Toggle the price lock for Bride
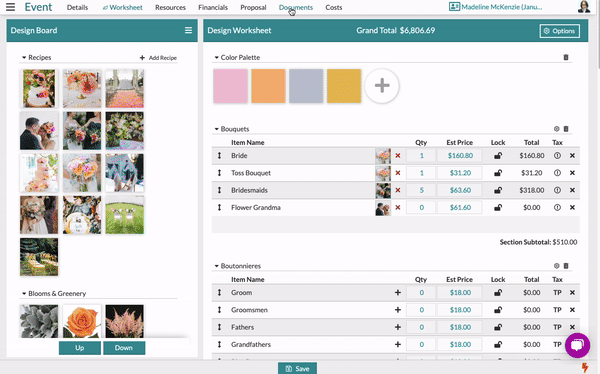 (498, 156)
